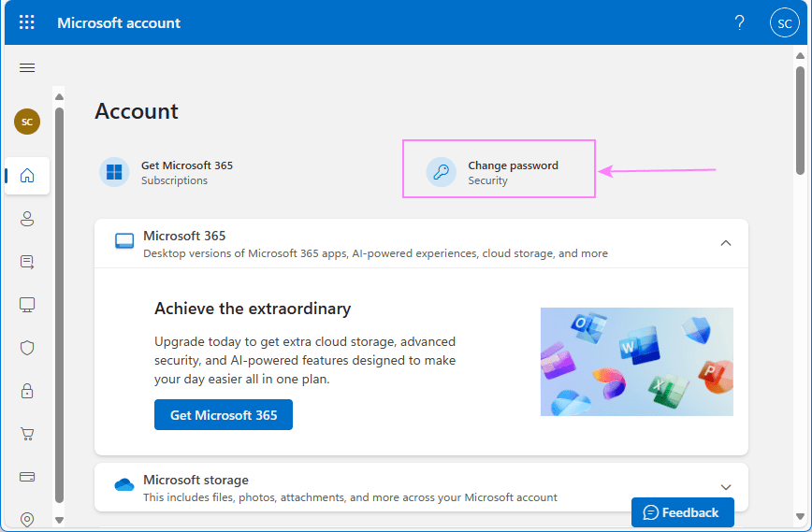The width and height of the screenshot is (812, 532).
Task: Click the main scrollbar down arrow
Action: [800, 516]
